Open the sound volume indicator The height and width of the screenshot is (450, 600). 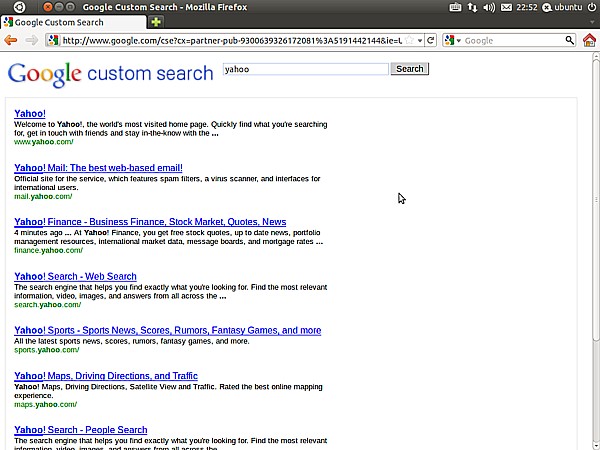pos(489,7)
